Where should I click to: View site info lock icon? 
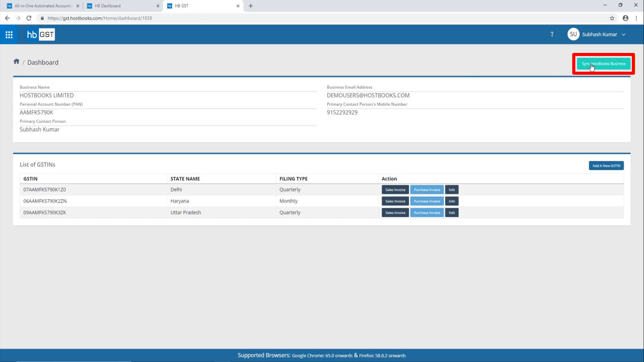coord(42,18)
